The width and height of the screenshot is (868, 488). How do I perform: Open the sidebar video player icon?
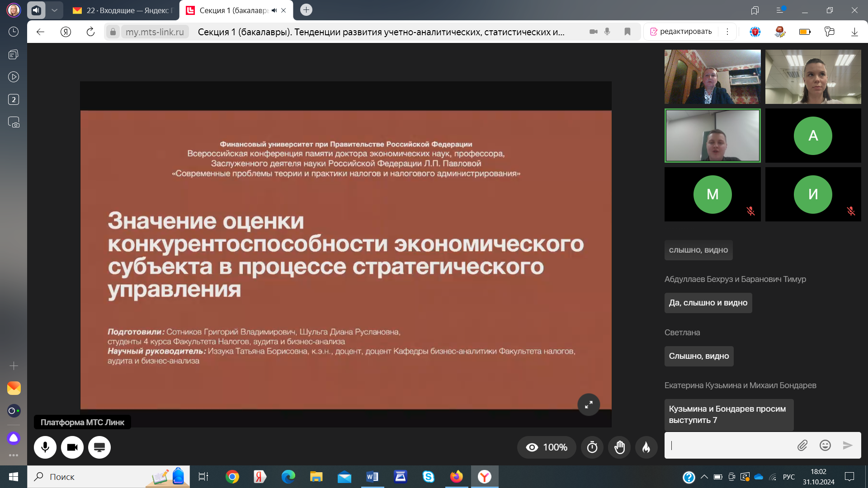[x=14, y=77]
